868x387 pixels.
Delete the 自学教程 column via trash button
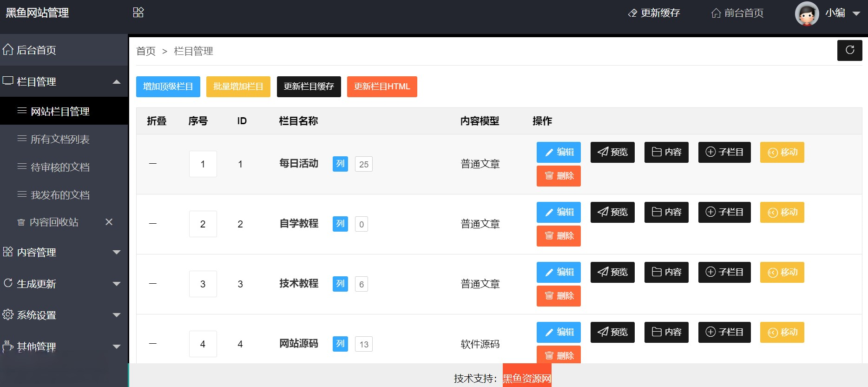point(559,236)
